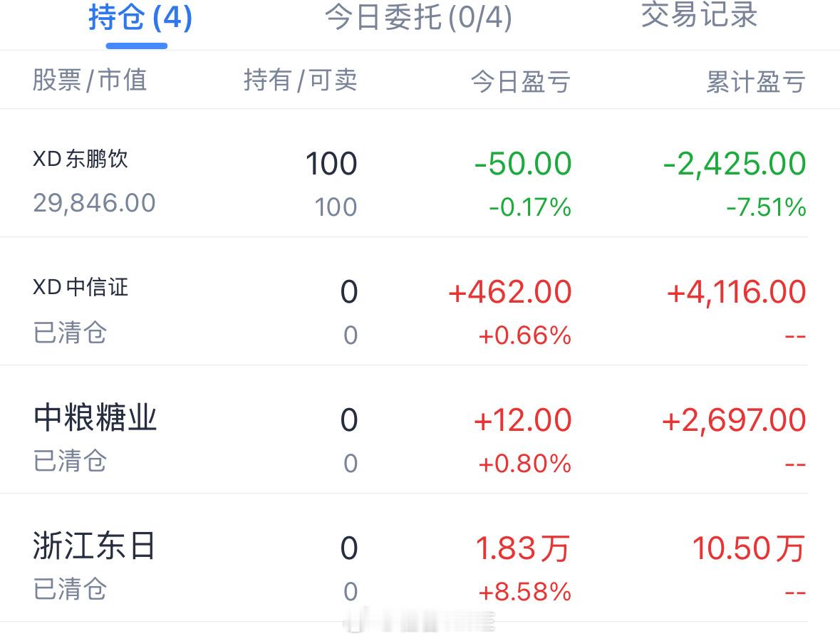Image resolution: width=840 pixels, height=641 pixels.
Task: Tap XD东鹏饮 daily loss -50.00
Action: coord(523,164)
